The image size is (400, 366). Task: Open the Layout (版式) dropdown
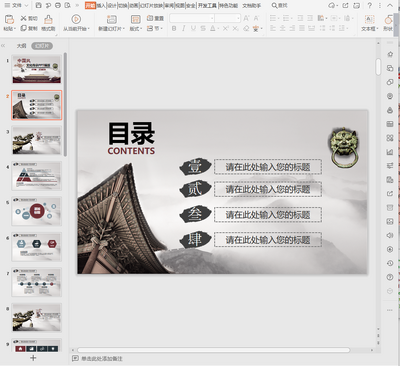[x=136, y=29]
